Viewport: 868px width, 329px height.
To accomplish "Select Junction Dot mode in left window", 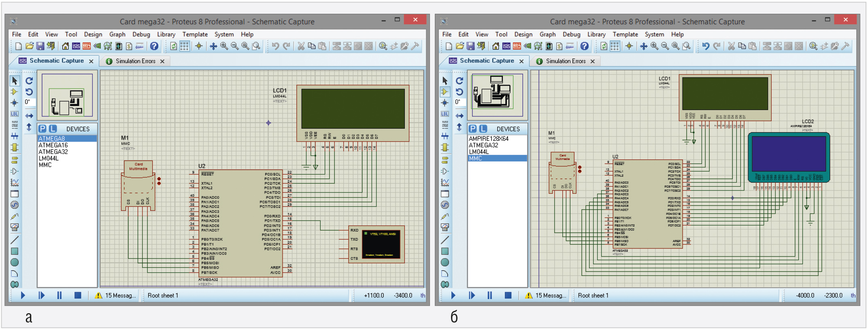I will point(15,103).
